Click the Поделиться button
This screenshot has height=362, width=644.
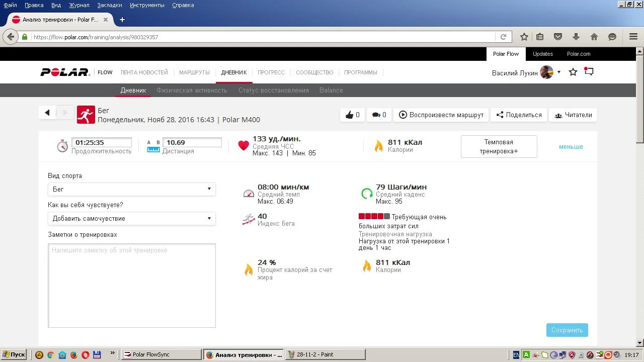[x=519, y=115]
